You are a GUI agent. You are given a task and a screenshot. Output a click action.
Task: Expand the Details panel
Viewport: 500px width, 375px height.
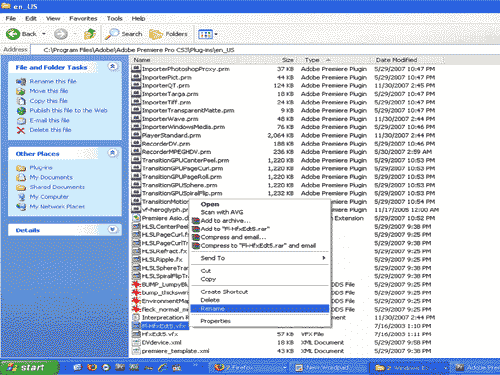pyautogui.click(x=112, y=229)
